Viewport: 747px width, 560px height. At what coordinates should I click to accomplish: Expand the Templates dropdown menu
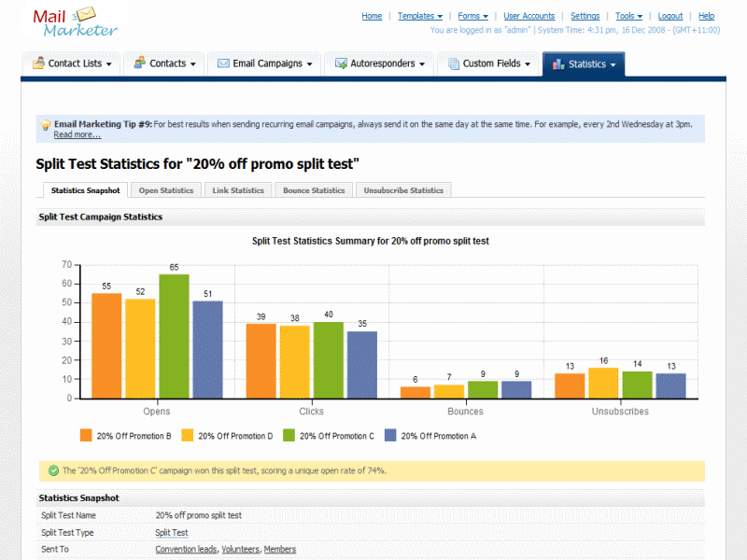(419, 16)
